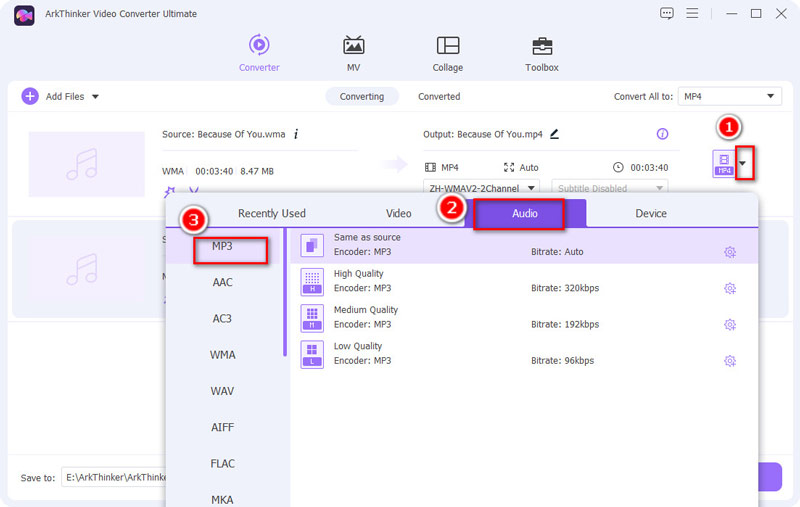Edit output file name with pencil icon
The image size is (800, 507).
tap(555, 134)
